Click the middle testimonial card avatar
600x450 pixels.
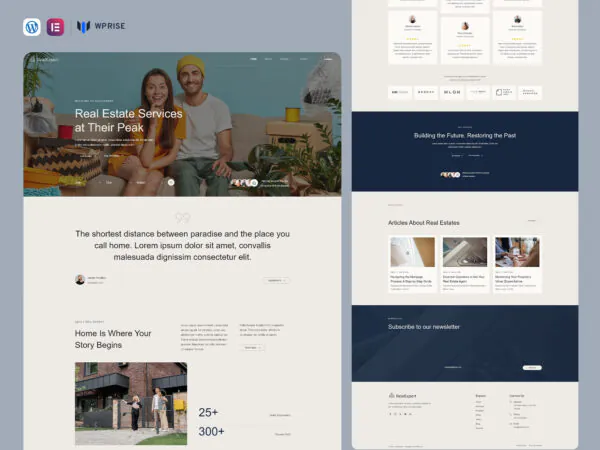click(465, 26)
